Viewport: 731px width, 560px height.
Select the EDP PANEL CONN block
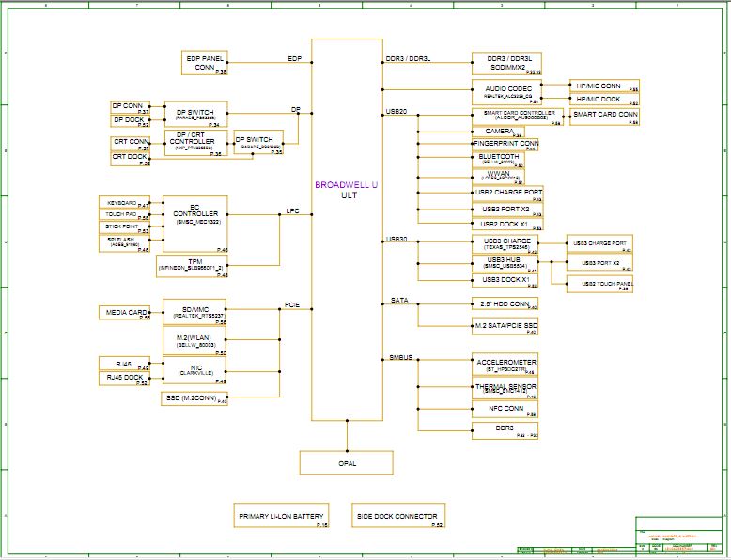click(204, 63)
